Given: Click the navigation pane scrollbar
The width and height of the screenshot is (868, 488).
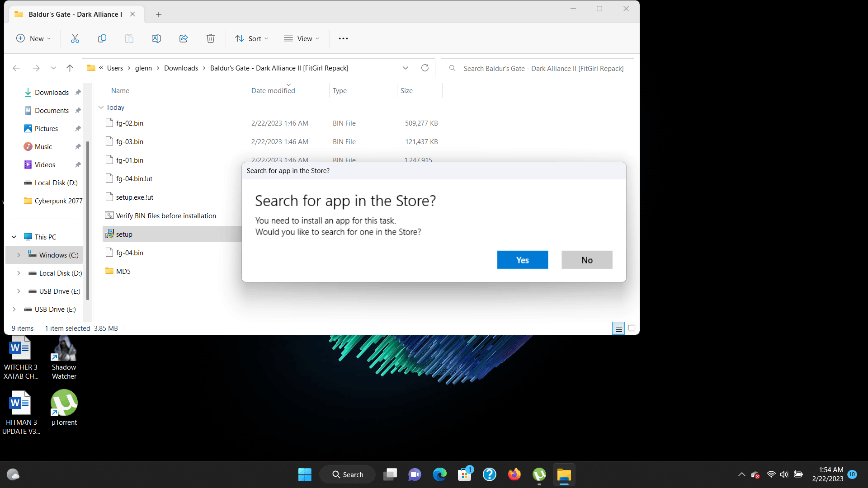Looking at the screenshot, I should [x=88, y=221].
